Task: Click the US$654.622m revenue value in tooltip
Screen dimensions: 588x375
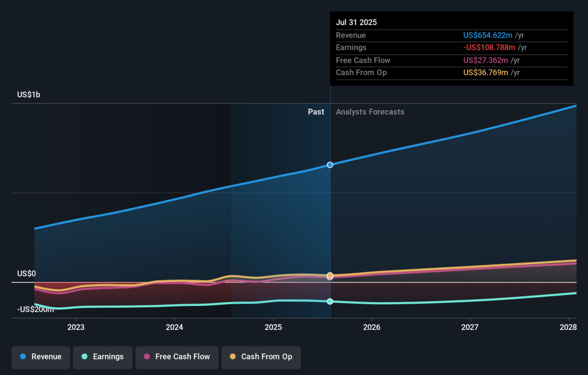Action: click(488, 35)
